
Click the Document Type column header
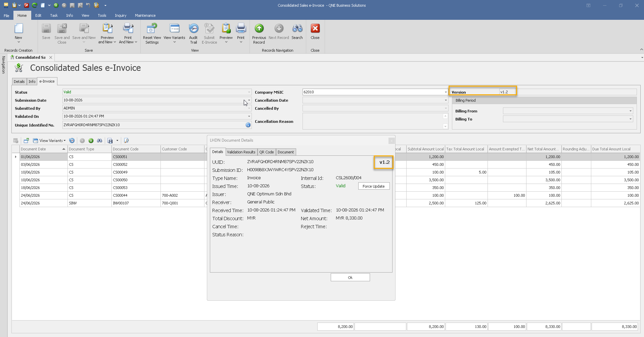coord(90,149)
